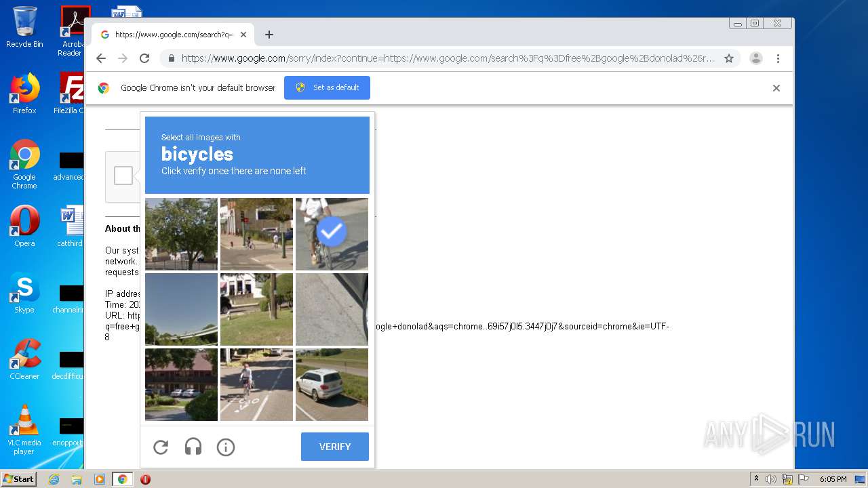Image resolution: width=868 pixels, height=488 pixels.
Task: Select the tree and houses image tile
Action: pyautogui.click(x=181, y=234)
